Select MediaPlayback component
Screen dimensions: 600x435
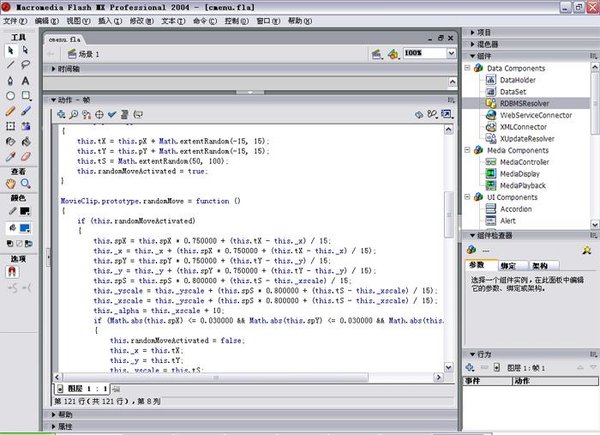coord(524,185)
